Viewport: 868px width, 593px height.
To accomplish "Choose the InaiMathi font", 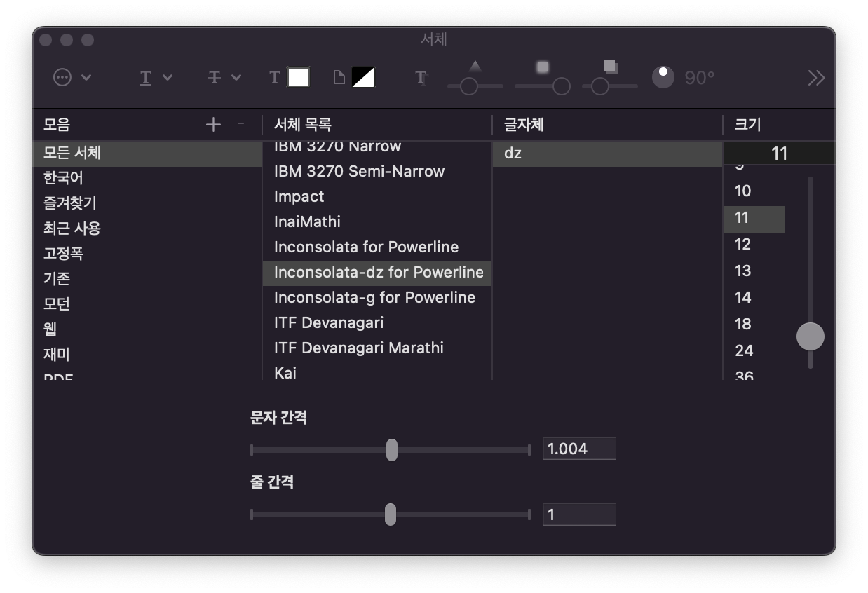I will [x=377, y=221].
